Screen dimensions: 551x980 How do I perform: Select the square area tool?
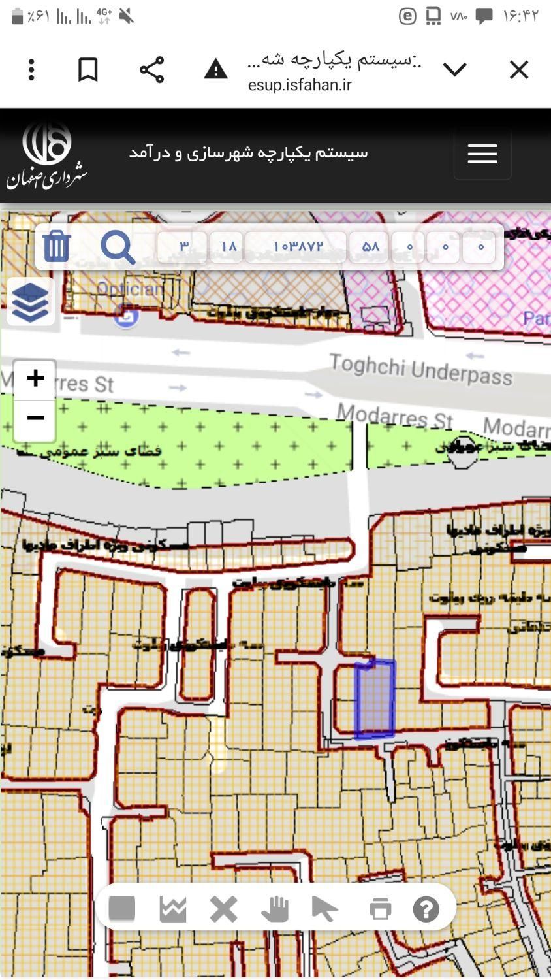pyautogui.click(x=122, y=908)
